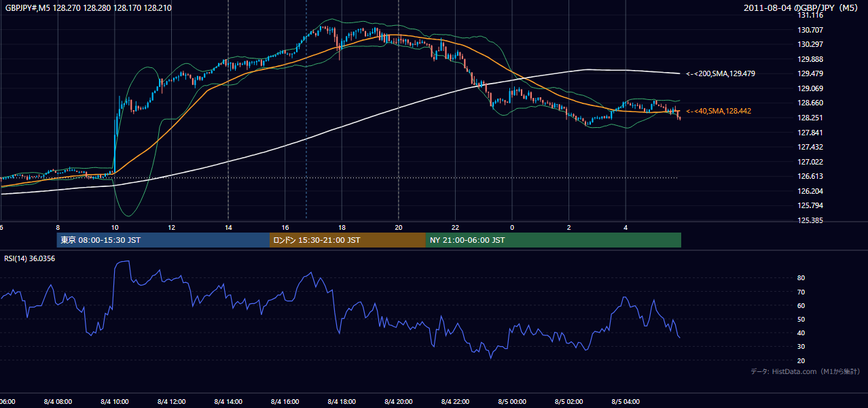Click price axis value 127.841
The height and width of the screenshot is (408, 868).
click(x=810, y=133)
